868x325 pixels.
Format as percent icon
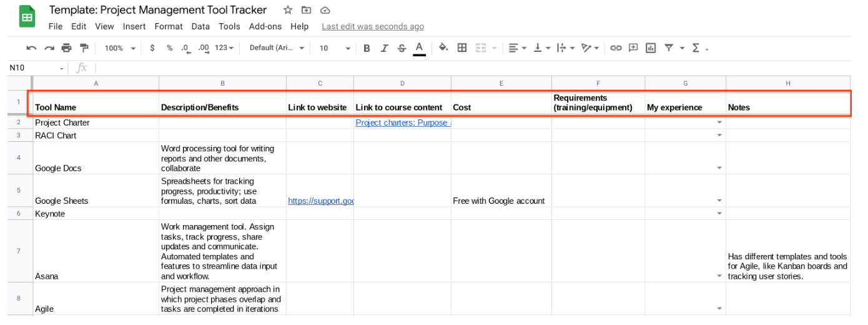(169, 48)
